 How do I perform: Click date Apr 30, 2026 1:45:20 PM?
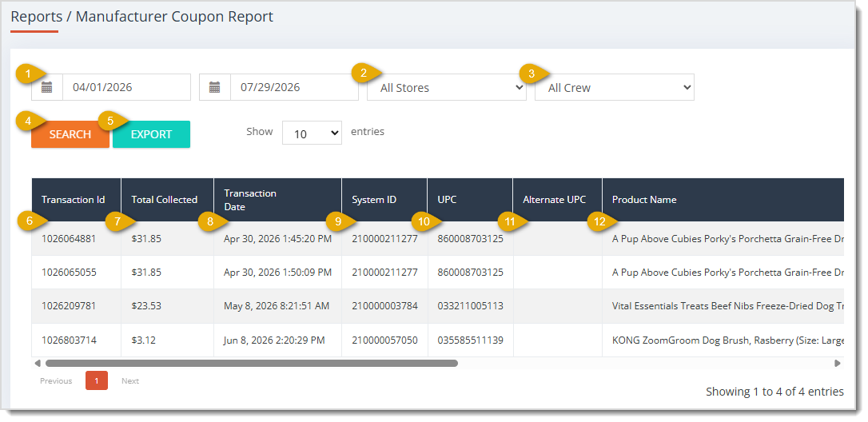pos(278,239)
